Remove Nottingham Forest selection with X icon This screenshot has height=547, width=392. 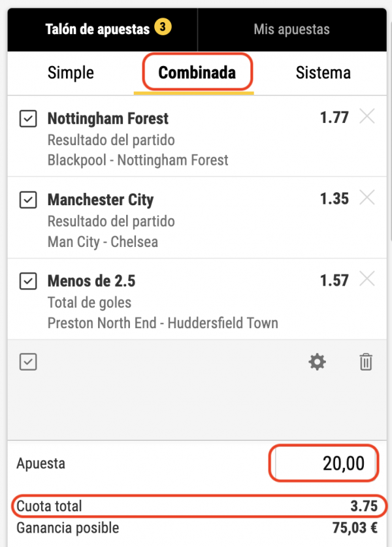coord(367,118)
